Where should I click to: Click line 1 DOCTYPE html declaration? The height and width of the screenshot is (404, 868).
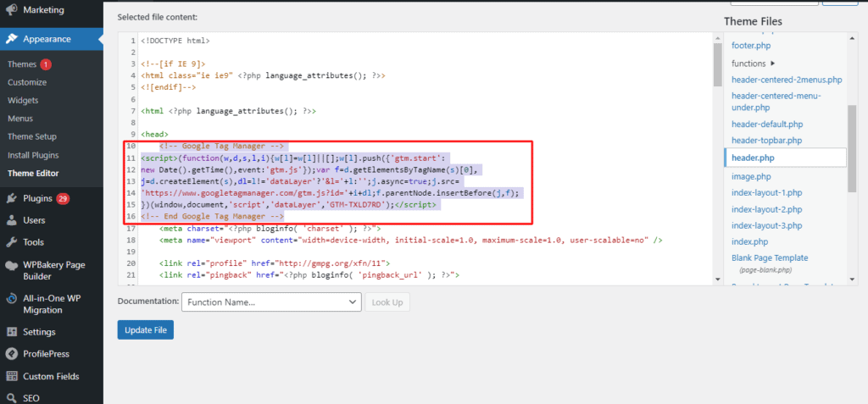(x=175, y=41)
